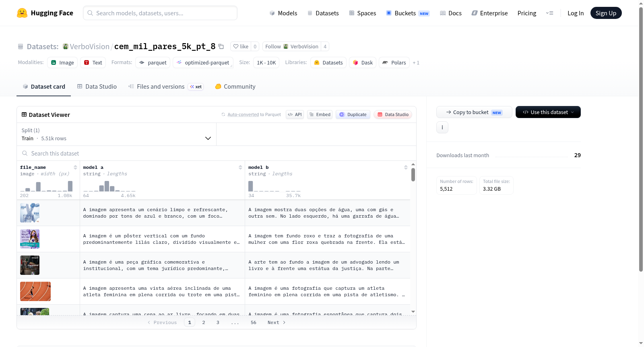Viewport: 644px width, 347px height.
Task: Open the Spaces nav item
Action: point(362,13)
